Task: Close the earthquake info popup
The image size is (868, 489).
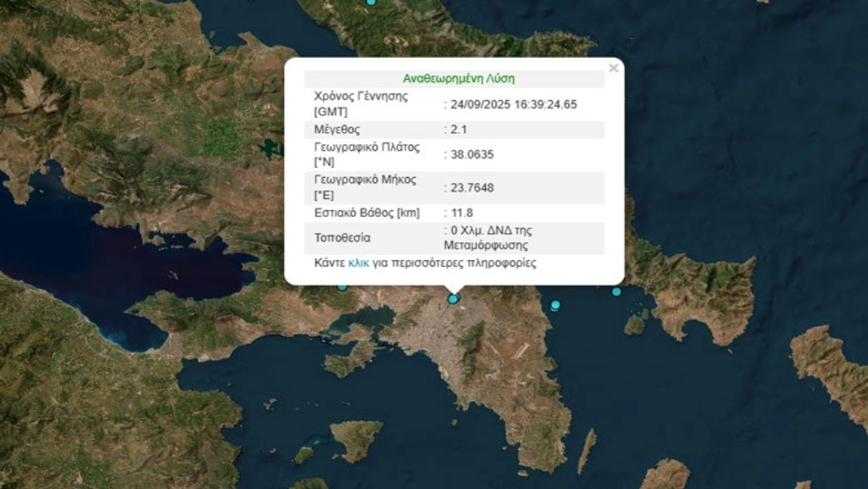Action: pyautogui.click(x=613, y=68)
